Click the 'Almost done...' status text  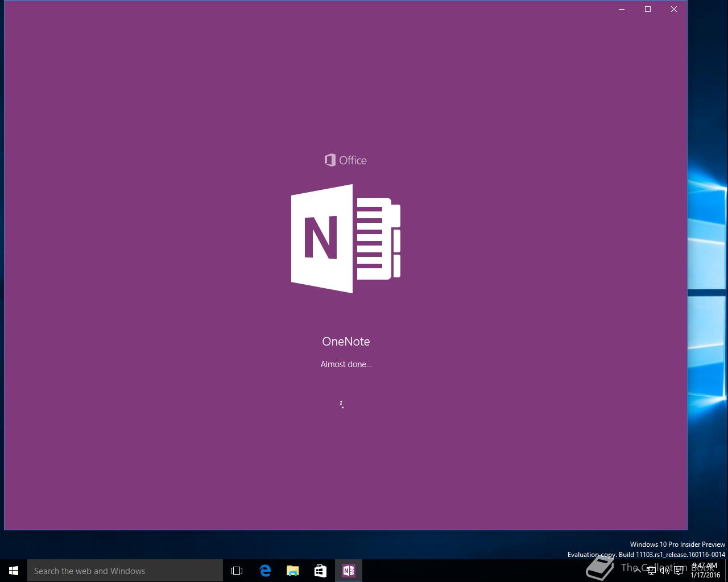pos(346,364)
